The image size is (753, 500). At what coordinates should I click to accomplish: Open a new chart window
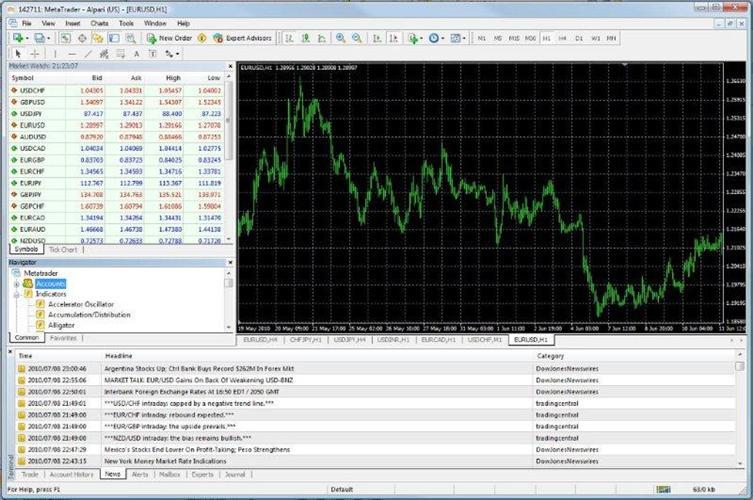(x=18, y=38)
